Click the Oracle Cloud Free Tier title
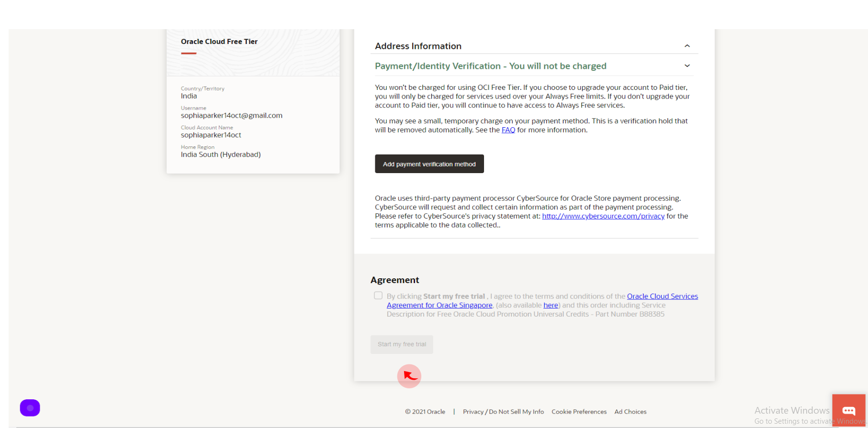This screenshot has height=428, width=868. pos(219,42)
